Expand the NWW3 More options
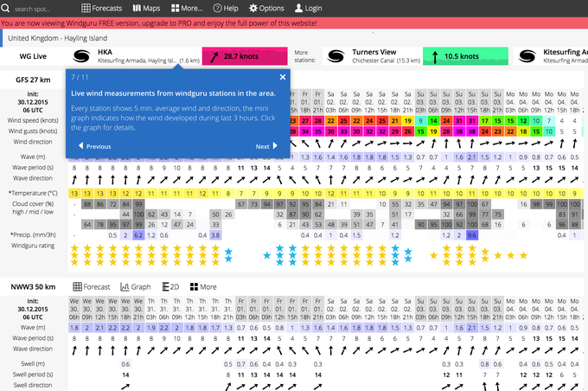This screenshot has height=391, width=588. click(203, 286)
